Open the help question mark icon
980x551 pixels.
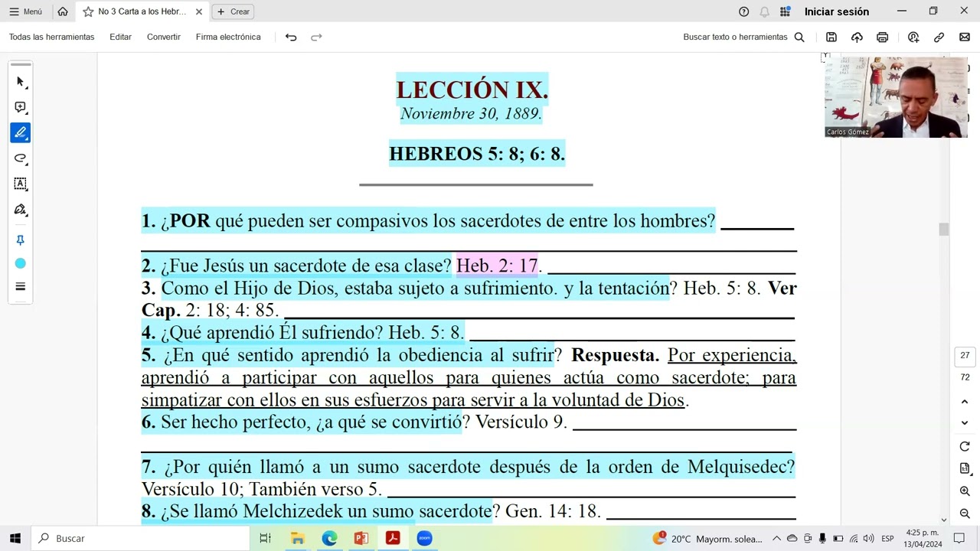click(x=743, y=11)
